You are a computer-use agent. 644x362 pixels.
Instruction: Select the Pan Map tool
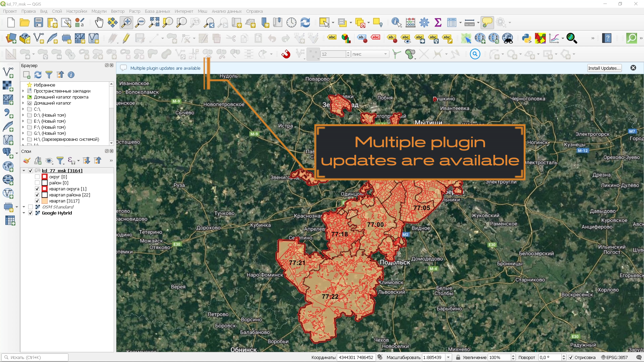pyautogui.click(x=99, y=22)
